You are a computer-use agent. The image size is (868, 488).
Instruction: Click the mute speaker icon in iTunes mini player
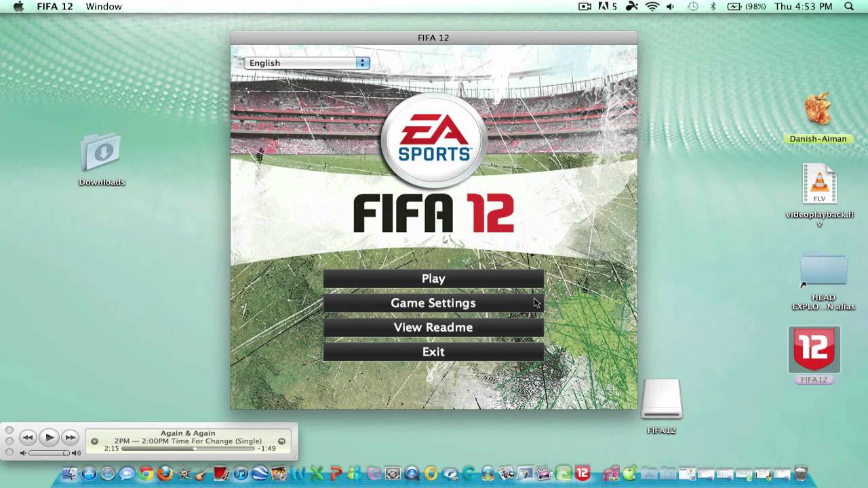tap(23, 453)
